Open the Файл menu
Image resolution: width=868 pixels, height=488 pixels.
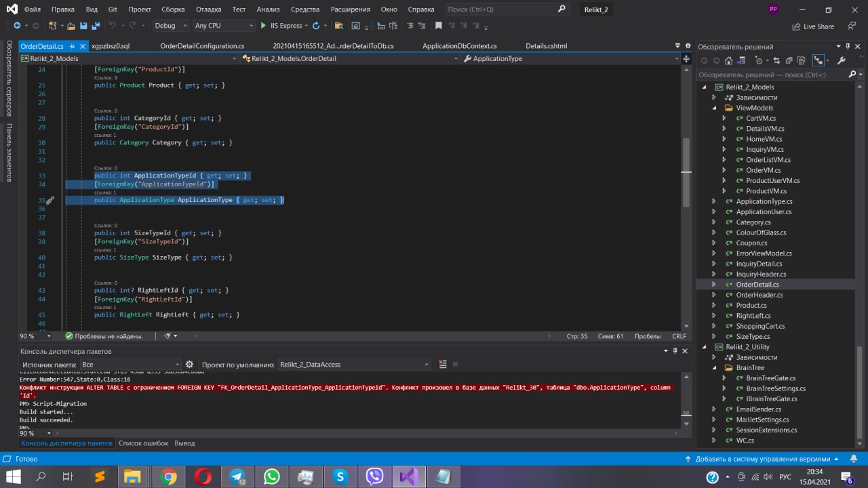pyautogui.click(x=32, y=9)
